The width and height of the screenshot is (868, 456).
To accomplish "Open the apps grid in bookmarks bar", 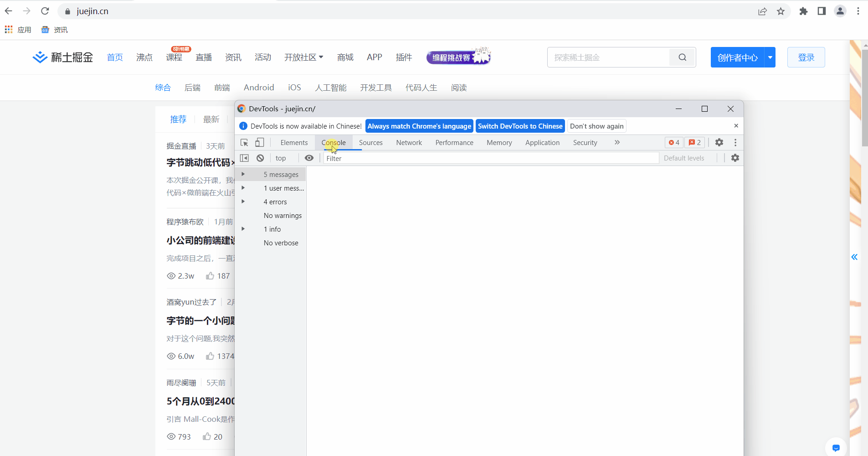I will (x=9, y=30).
